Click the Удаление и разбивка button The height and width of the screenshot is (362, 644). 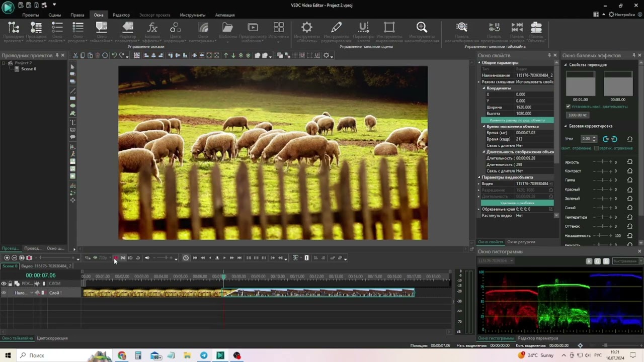click(517, 203)
